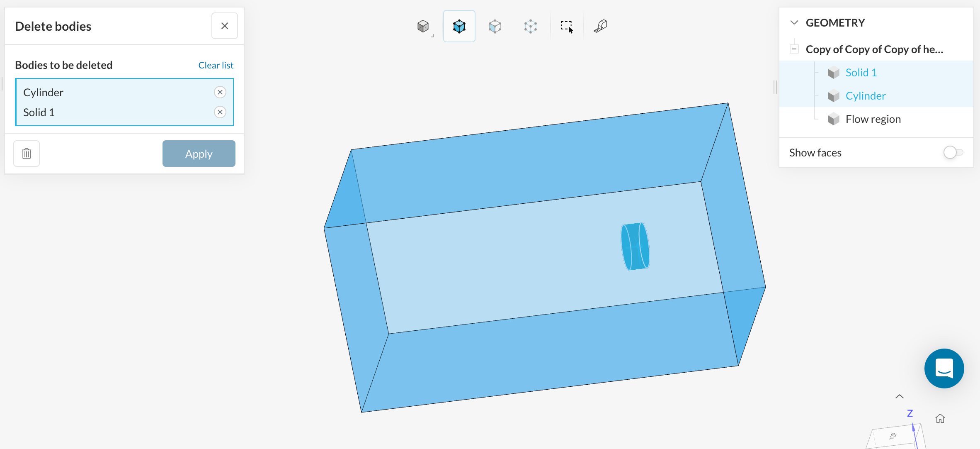
Task: Select the face selection mode icon
Action: (x=495, y=26)
